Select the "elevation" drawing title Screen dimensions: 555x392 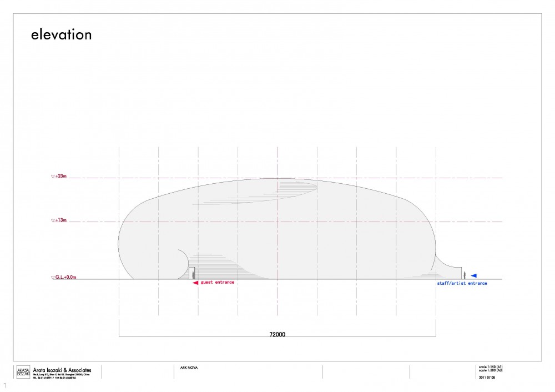(61, 34)
